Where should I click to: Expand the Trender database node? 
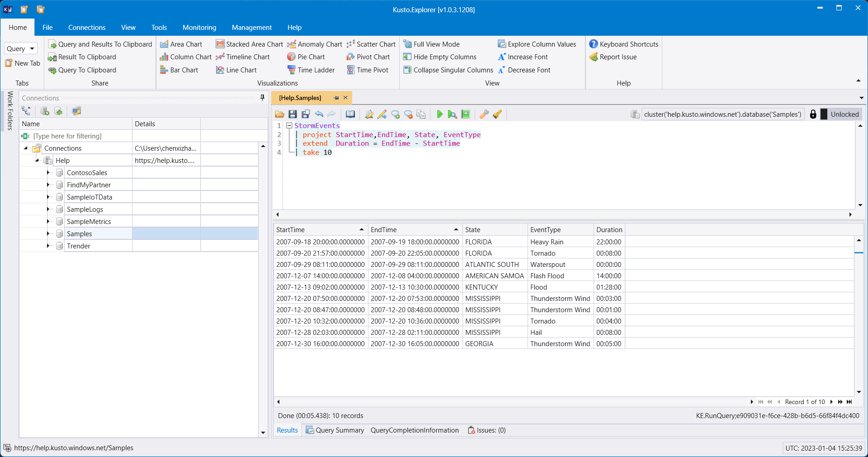pos(48,246)
